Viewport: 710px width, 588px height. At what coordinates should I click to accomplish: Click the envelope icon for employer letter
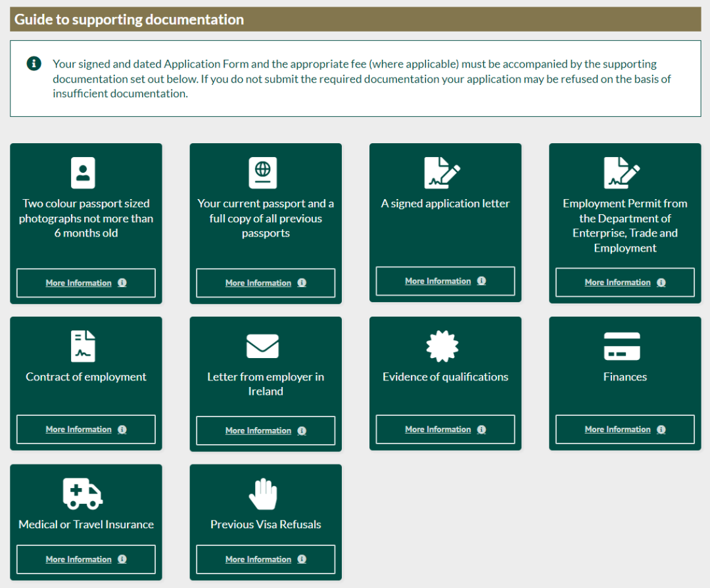[x=262, y=346]
